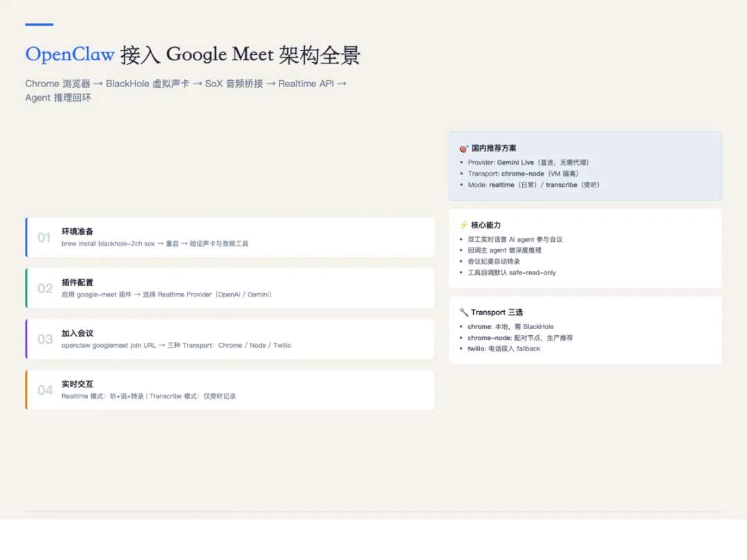Screen dimensions: 747x560
Task: Click the 启用 google-meet 插件 description line
Action: [167, 295]
